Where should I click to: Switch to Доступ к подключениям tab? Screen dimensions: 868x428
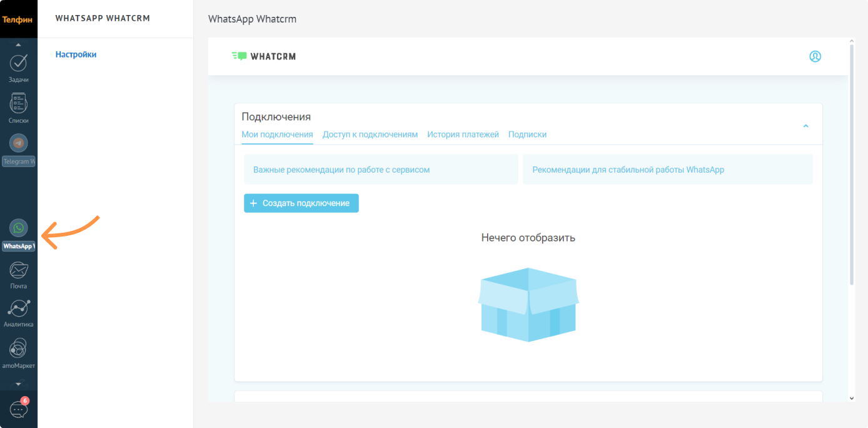click(x=370, y=135)
